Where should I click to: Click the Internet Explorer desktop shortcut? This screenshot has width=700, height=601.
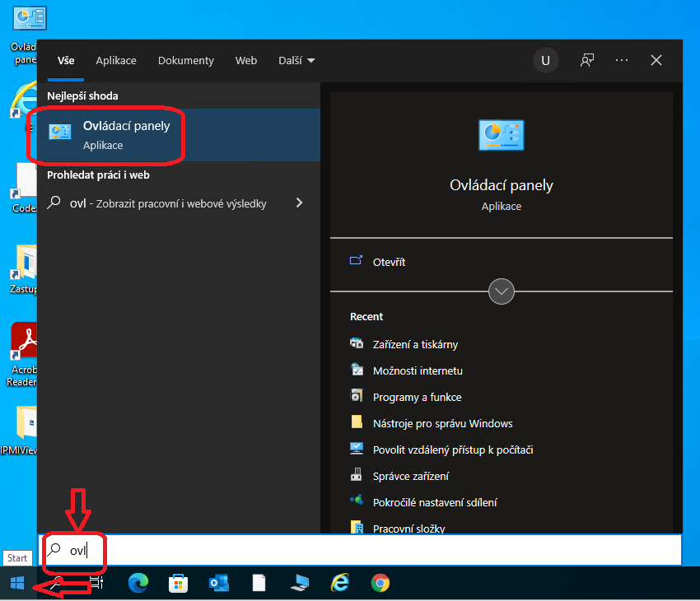coord(24,100)
